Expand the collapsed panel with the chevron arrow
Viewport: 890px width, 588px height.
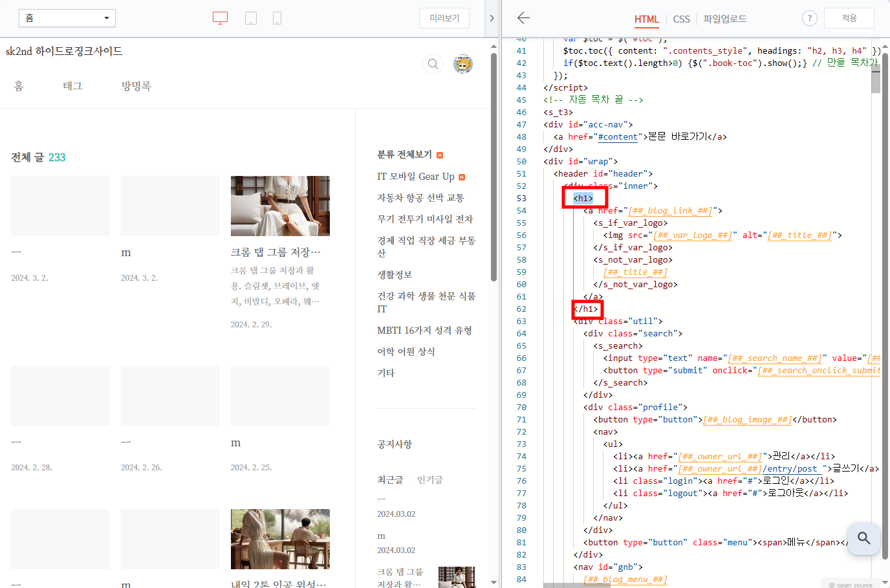coord(492,18)
